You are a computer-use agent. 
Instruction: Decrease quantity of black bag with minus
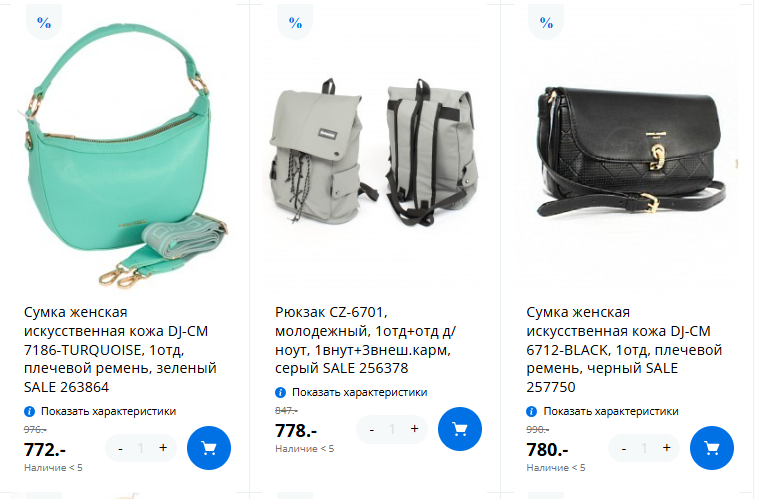pyautogui.click(x=624, y=448)
